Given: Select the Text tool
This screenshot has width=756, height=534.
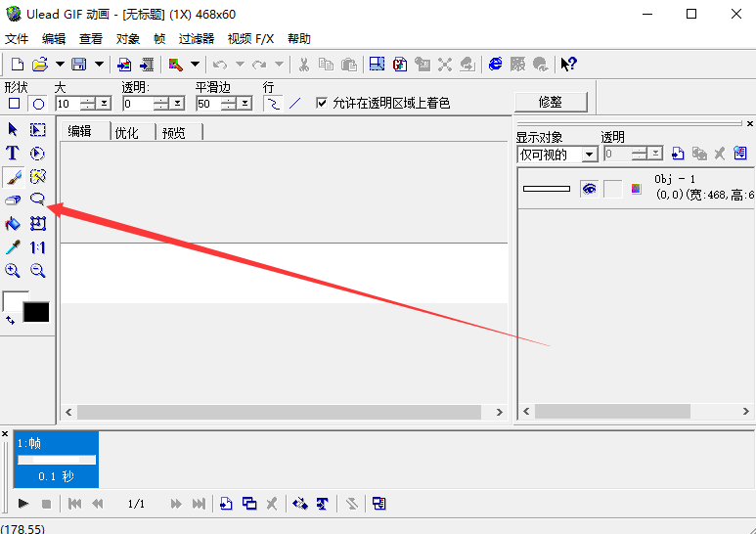Looking at the screenshot, I should [13, 153].
